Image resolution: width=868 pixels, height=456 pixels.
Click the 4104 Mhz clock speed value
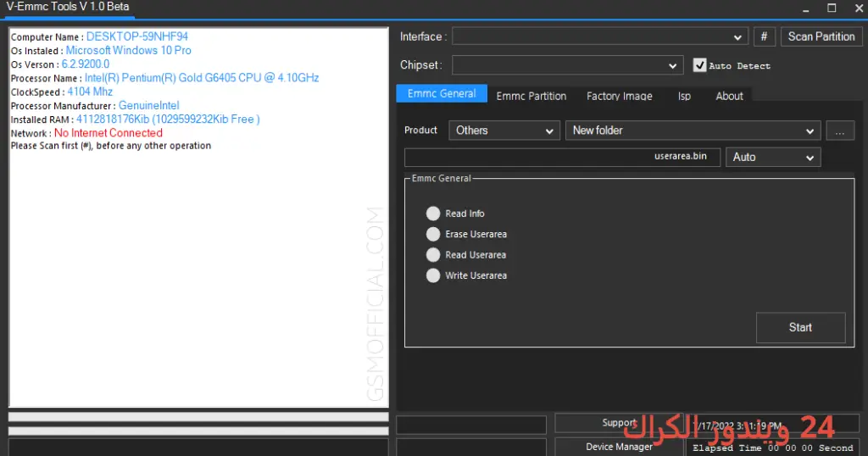coord(90,92)
